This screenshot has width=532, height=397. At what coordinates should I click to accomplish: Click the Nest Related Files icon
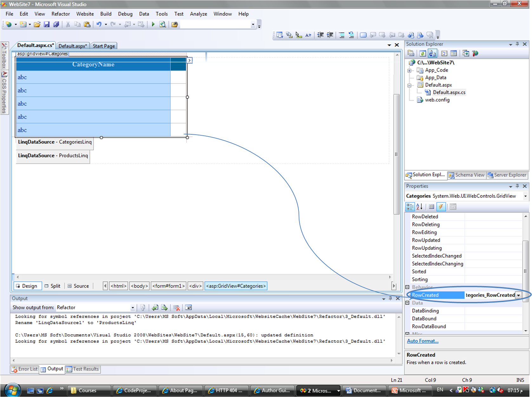point(432,54)
